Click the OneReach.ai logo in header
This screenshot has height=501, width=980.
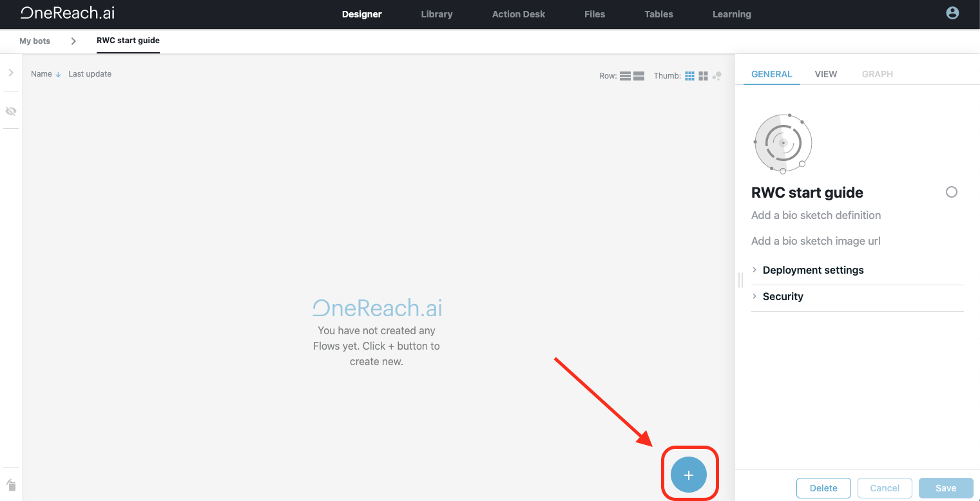tap(68, 13)
